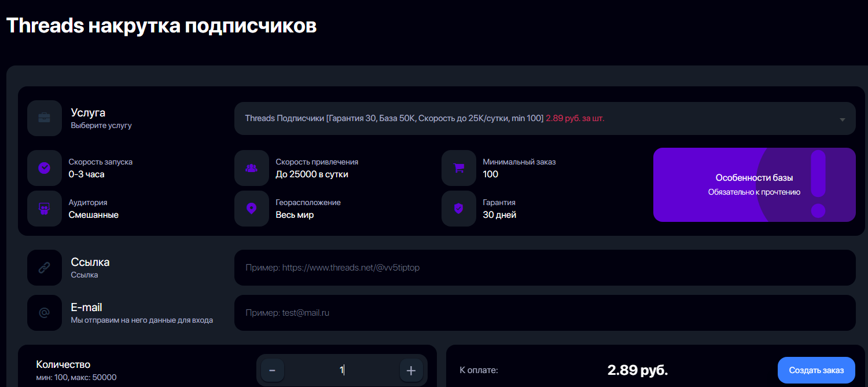The height and width of the screenshot is (387, 868).
Task: Focus the E-mail input with test@mail.ru placeholder
Action: click(545, 313)
